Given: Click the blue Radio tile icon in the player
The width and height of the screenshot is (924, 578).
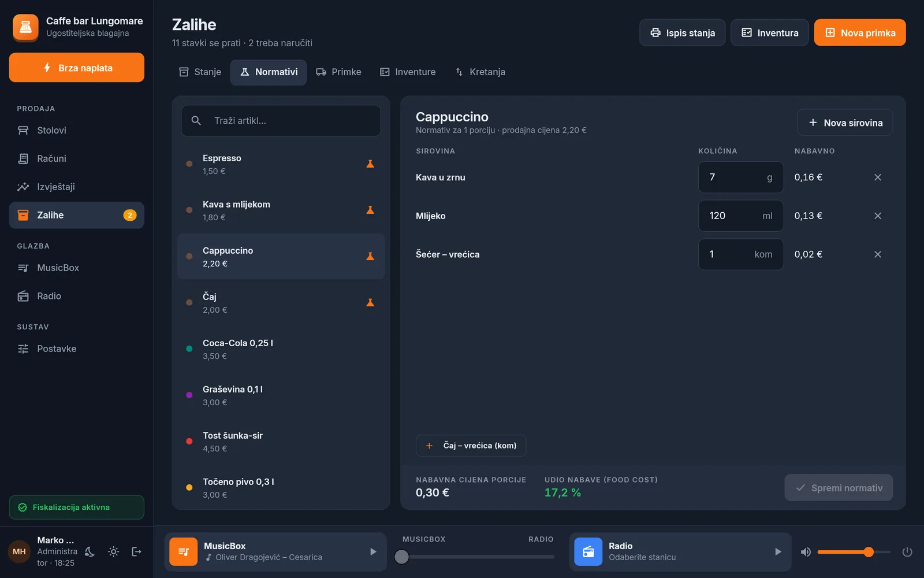Looking at the screenshot, I should [x=588, y=552].
